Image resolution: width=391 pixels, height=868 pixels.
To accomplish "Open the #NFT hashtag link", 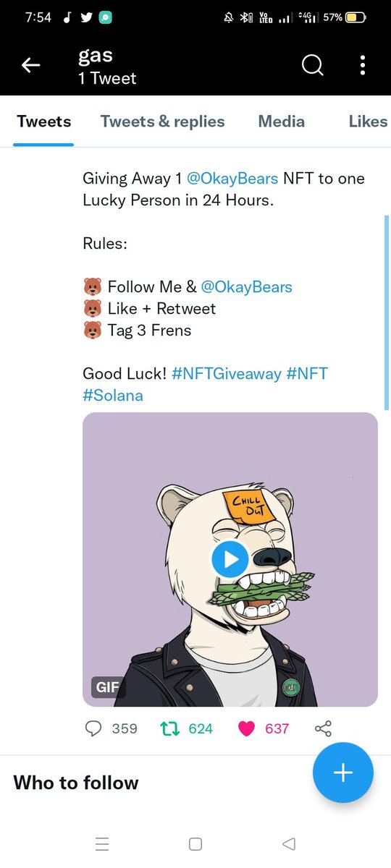I will [307, 374].
